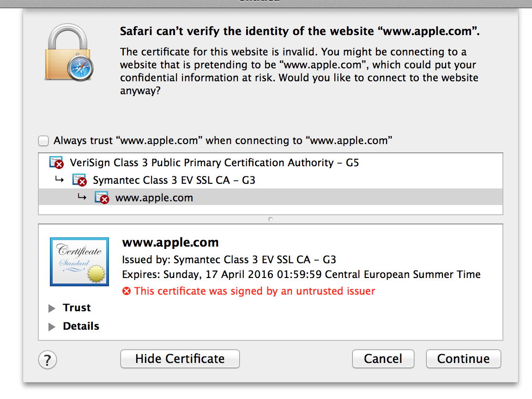The image size is (532, 399).
Task: Select VeriSign Class 3 Public Primary Certification Authority row
Action: click(x=214, y=163)
